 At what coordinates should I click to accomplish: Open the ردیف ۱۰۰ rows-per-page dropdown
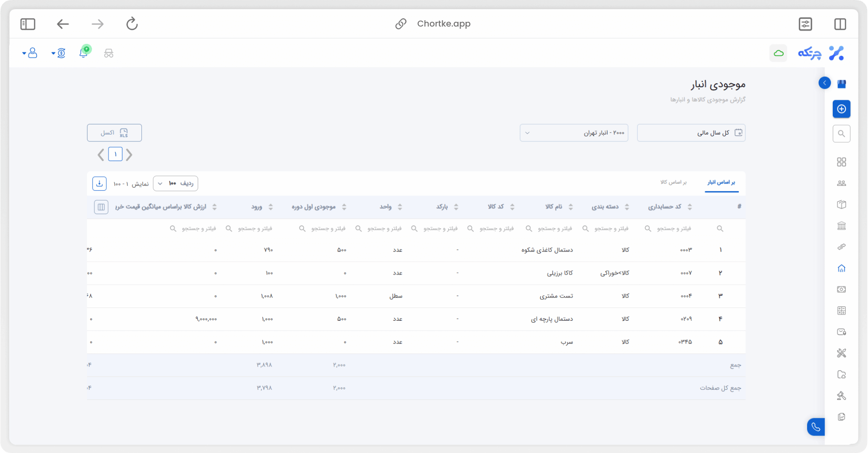pos(175,183)
